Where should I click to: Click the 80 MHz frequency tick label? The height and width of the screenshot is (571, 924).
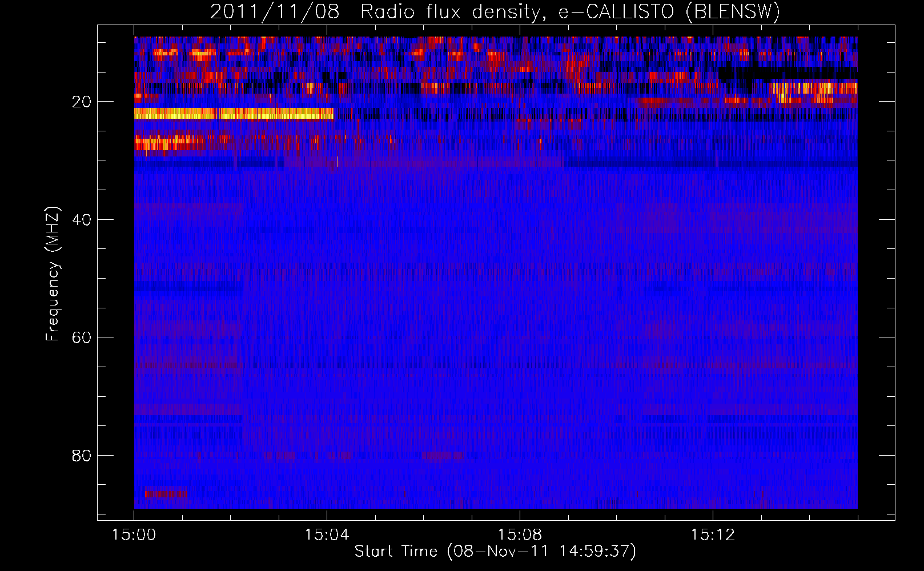[x=82, y=456]
